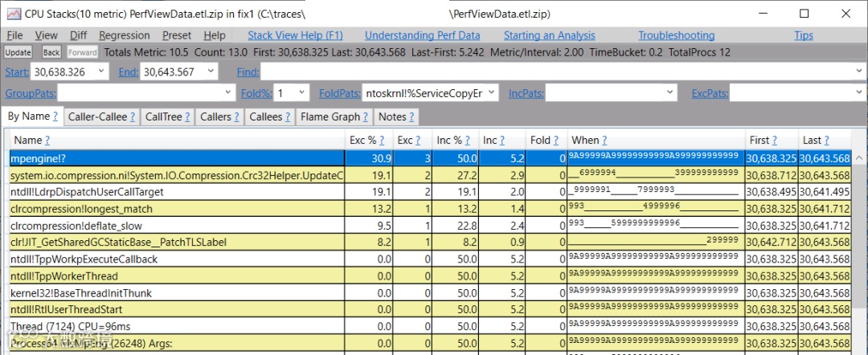Click the Back button
The height and width of the screenshot is (355, 868).
pos(51,52)
